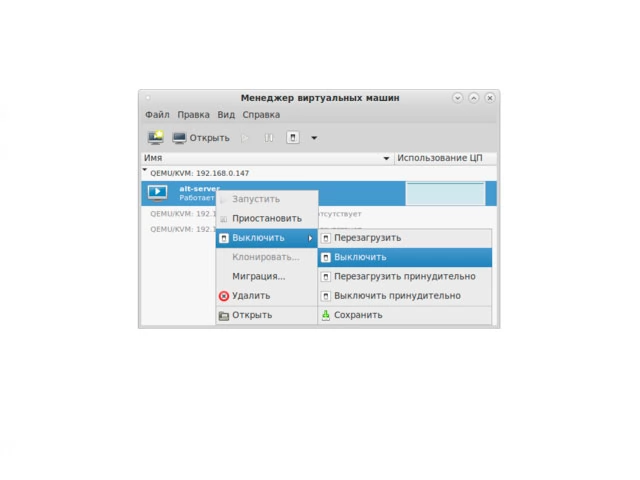Click the new virtual machine icon
Viewport: 640px width, 480px height.
[156, 138]
